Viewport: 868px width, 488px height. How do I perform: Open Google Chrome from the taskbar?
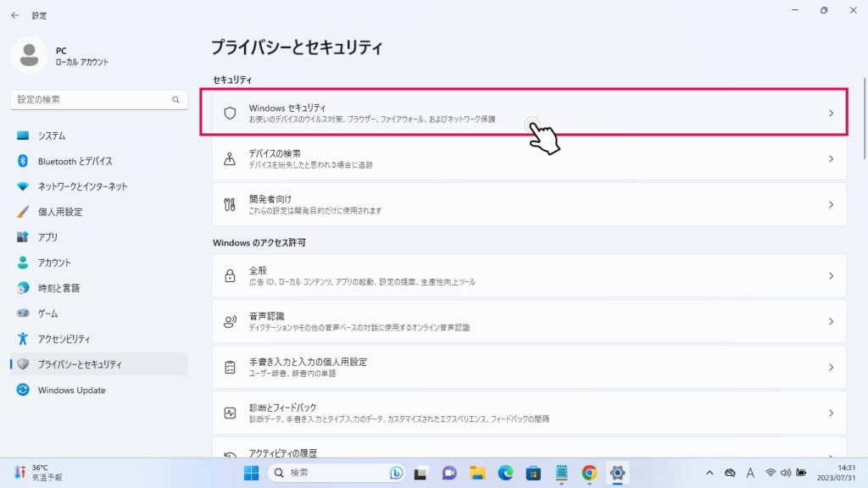[589, 472]
